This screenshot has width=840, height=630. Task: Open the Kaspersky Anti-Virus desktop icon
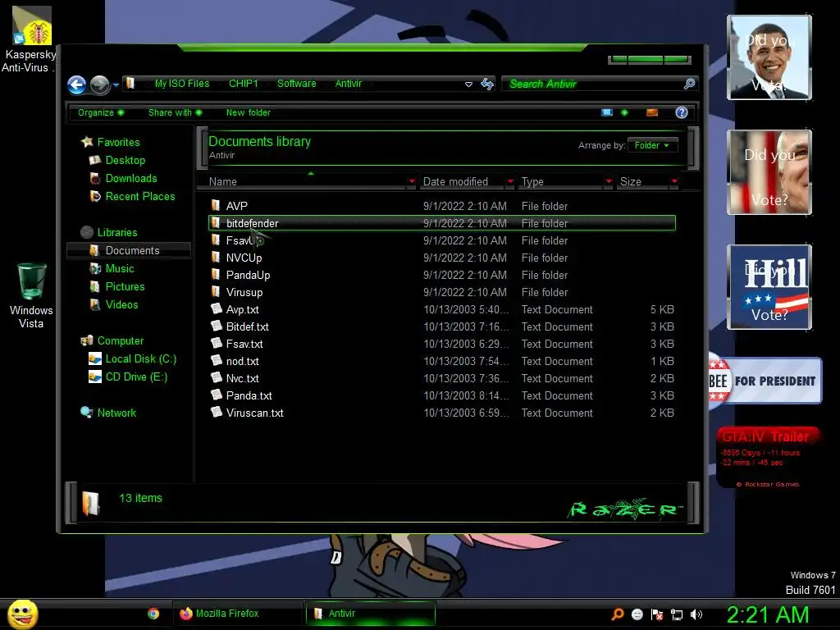pos(31,39)
